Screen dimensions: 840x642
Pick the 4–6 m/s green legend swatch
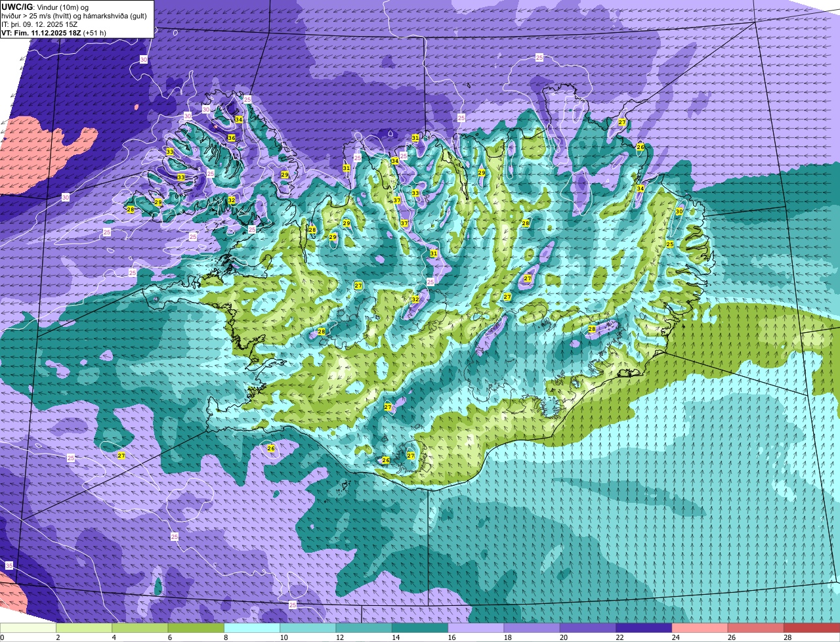coord(140,628)
